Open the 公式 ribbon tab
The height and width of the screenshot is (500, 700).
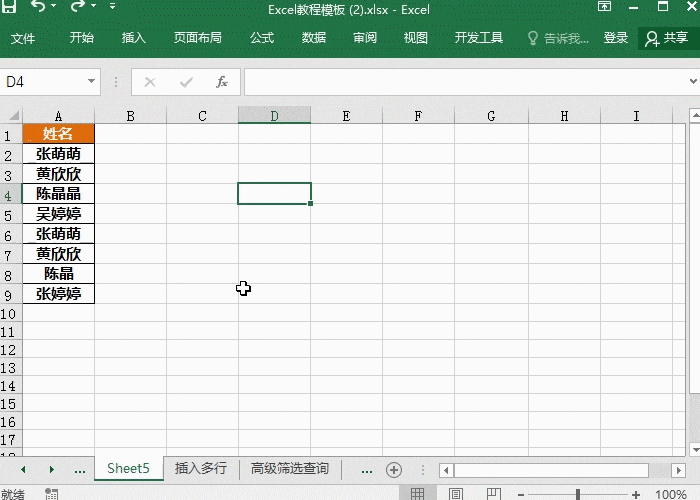point(262,38)
